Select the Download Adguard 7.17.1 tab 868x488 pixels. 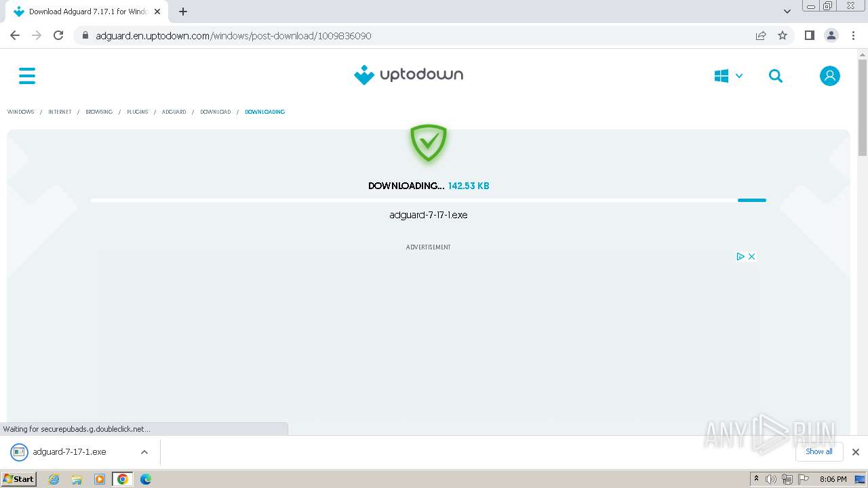tap(87, 12)
